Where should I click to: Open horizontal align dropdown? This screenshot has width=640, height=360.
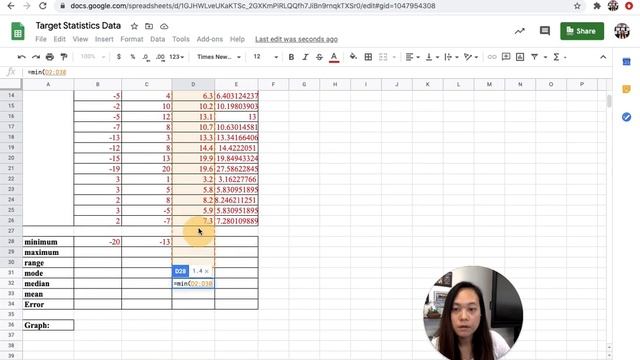click(412, 57)
